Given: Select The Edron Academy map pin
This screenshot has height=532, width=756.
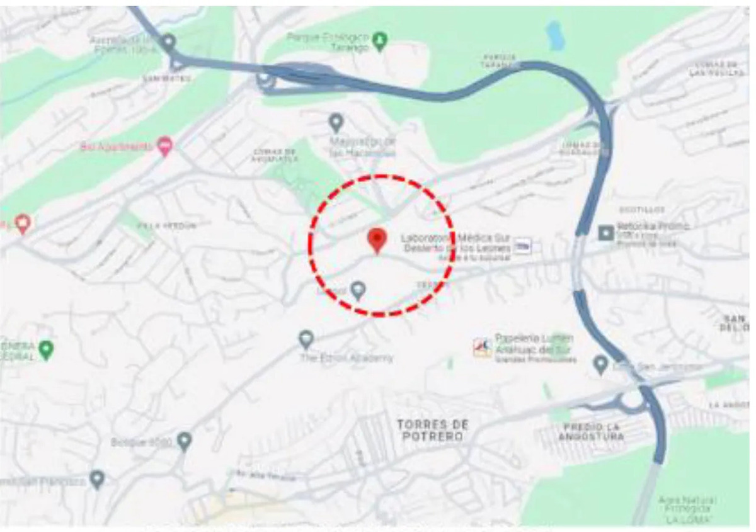Looking at the screenshot, I should [x=306, y=340].
